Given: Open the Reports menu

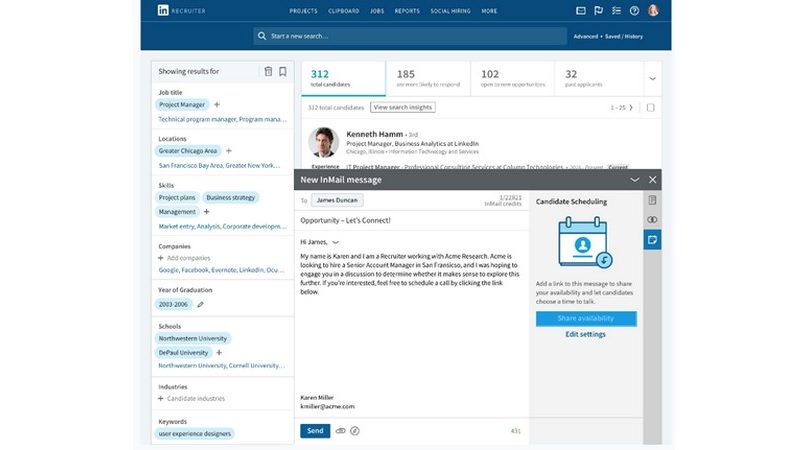Looking at the screenshot, I should pos(407,11).
